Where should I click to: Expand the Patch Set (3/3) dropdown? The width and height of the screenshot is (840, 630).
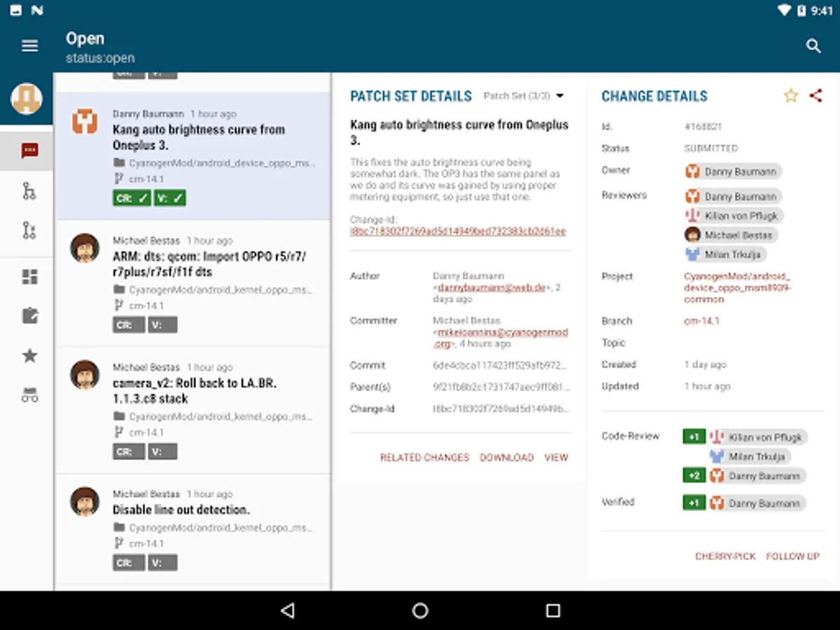click(x=524, y=96)
